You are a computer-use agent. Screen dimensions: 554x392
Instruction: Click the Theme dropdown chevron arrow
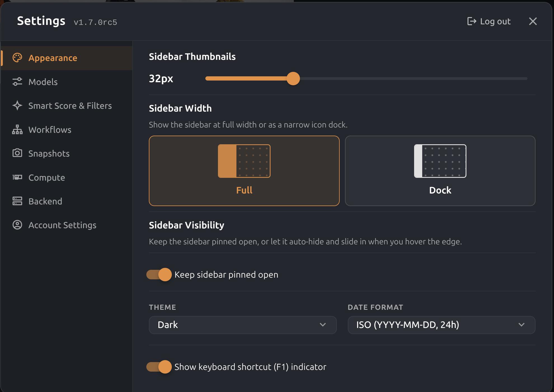pos(323,325)
